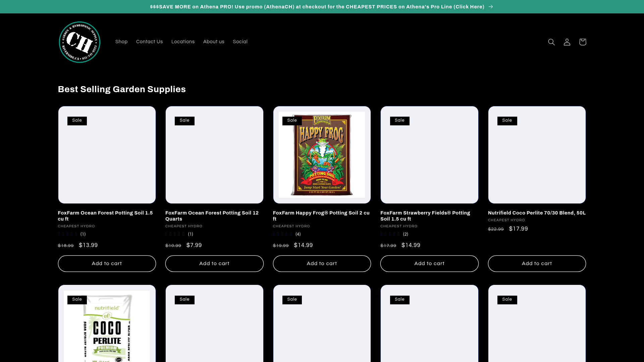Viewport: 644px width, 362px height.
Task: Click the $14.99 price for Happy Frog soil
Action: 304,245
